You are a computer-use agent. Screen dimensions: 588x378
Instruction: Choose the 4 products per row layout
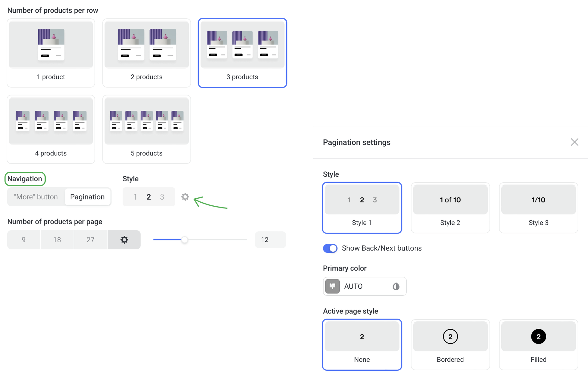[x=51, y=129]
